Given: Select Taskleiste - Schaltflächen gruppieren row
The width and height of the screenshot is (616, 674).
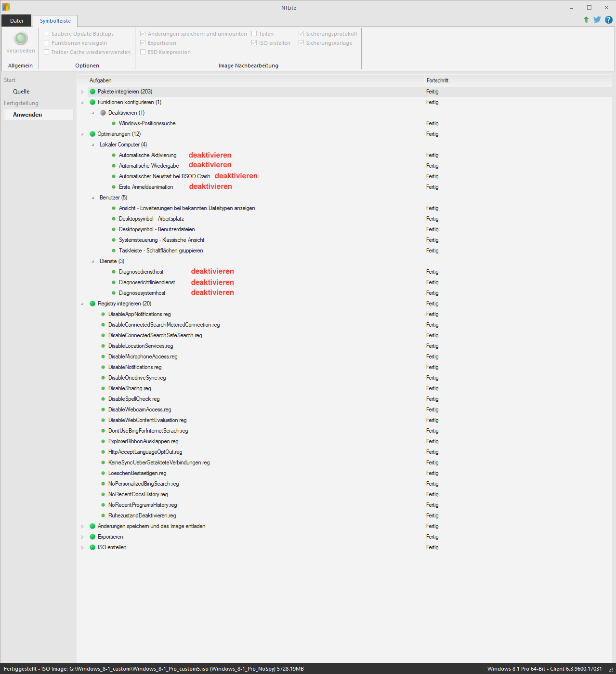Looking at the screenshot, I should [161, 251].
